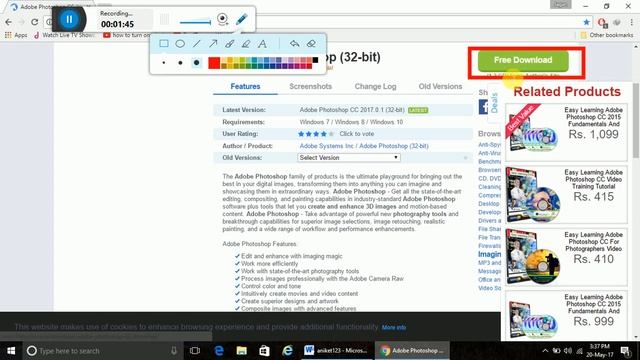Open Microsoft Edge from taskbar
The image size is (640, 360).
(x=219, y=351)
